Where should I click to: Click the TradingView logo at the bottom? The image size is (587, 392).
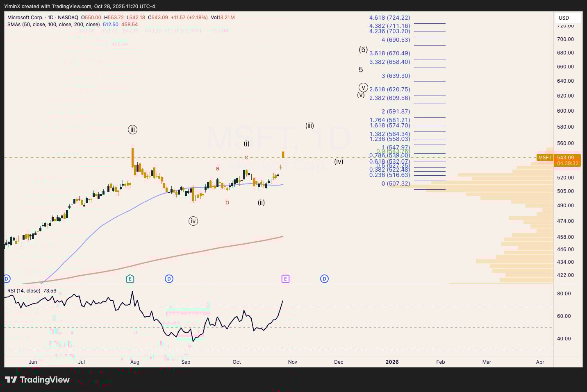click(x=37, y=380)
